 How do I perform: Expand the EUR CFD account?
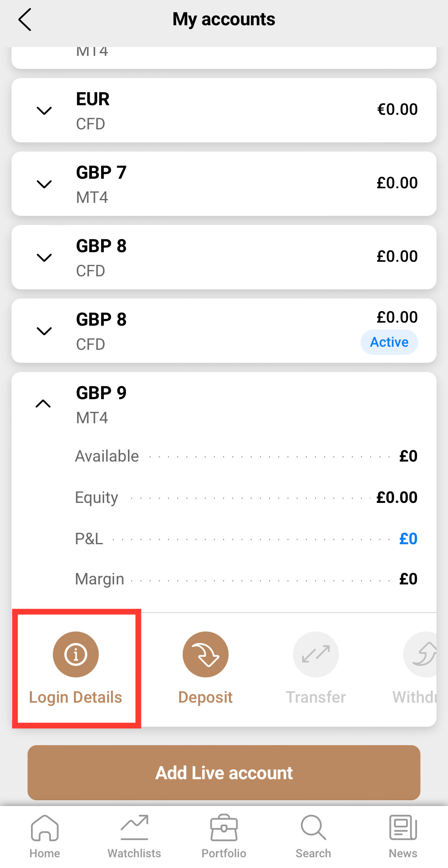[x=44, y=111]
